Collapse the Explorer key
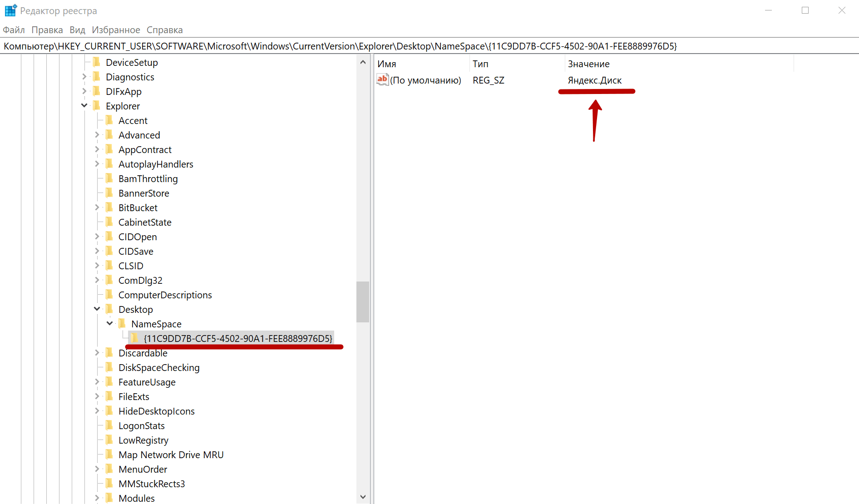The image size is (859, 504). [84, 106]
